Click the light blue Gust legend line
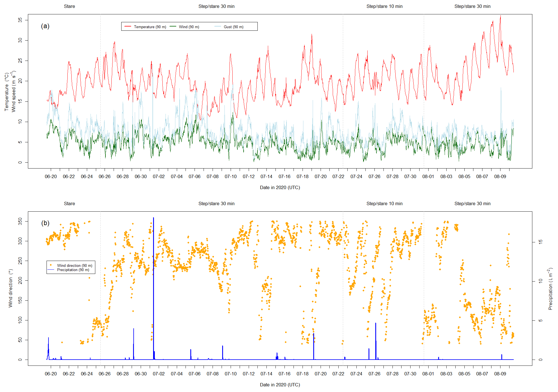 click(218, 26)
